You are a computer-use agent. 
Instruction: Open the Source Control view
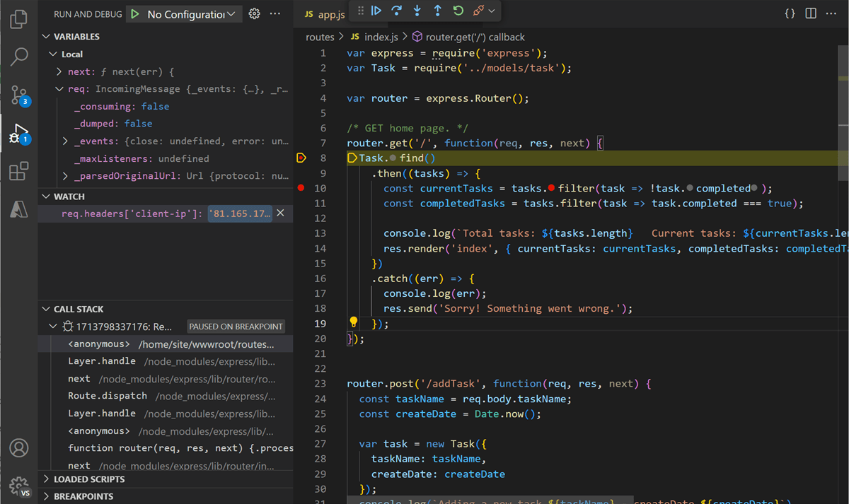[19, 95]
